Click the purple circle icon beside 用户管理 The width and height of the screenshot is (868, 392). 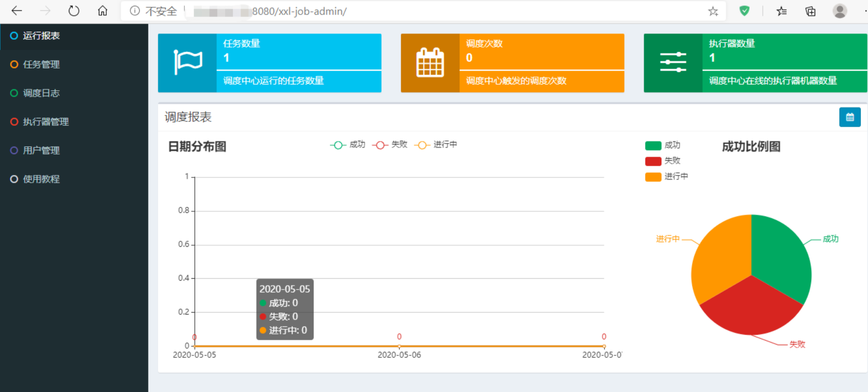(x=14, y=150)
